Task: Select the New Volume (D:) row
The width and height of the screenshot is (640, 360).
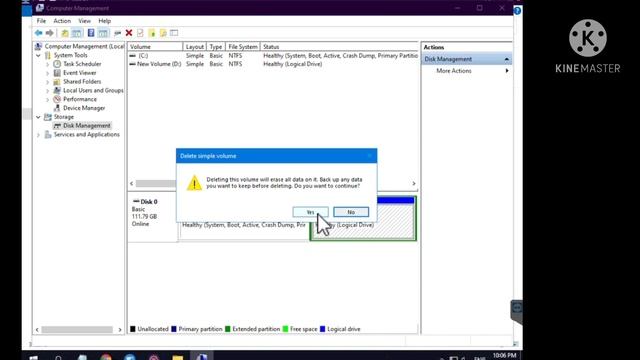Action: 273,64
